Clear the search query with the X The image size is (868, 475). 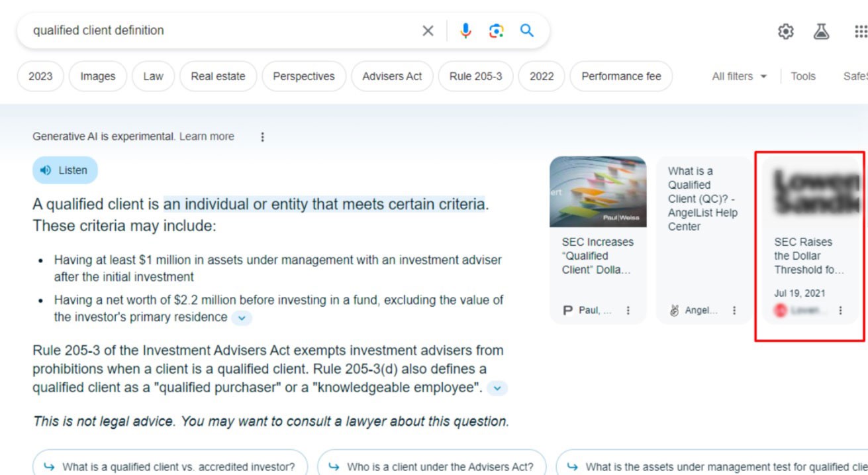(x=428, y=30)
